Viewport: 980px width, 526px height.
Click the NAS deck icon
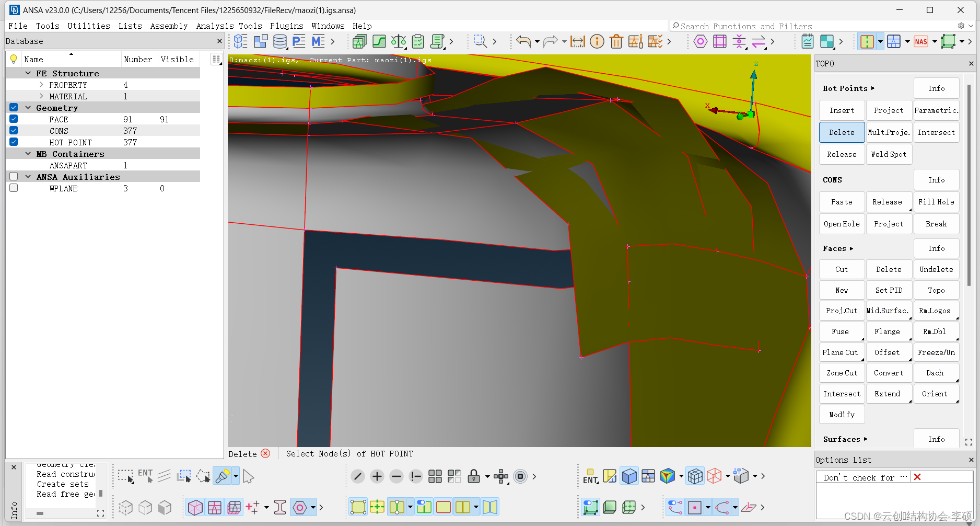[921, 41]
